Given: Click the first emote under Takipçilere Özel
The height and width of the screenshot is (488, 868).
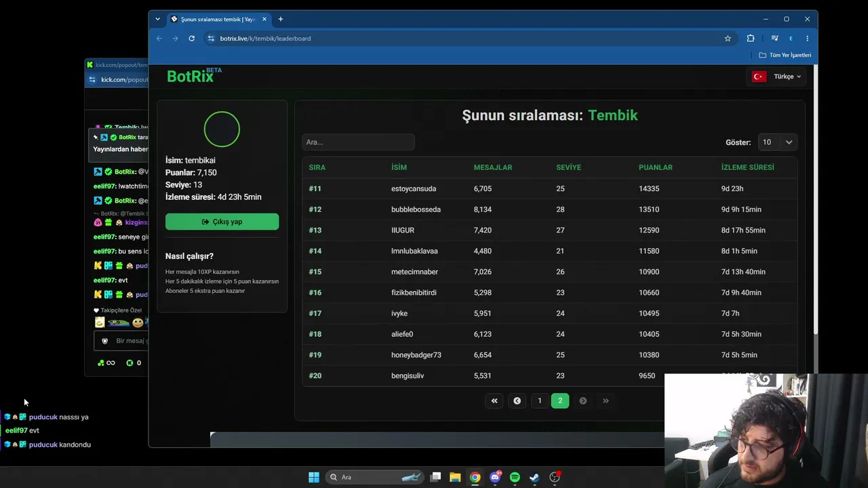Looking at the screenshot, I should [100, 323].
